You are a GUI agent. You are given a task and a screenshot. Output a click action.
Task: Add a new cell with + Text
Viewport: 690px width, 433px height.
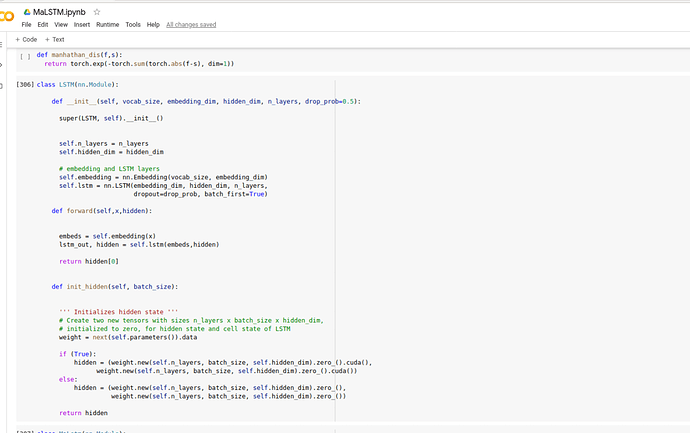click(x=52, y=39)
